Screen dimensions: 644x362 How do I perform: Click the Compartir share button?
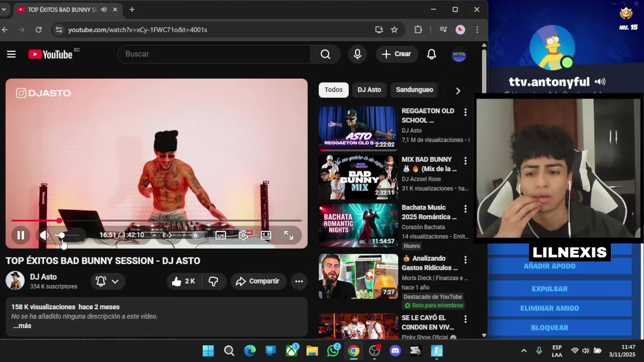(258, 281)
